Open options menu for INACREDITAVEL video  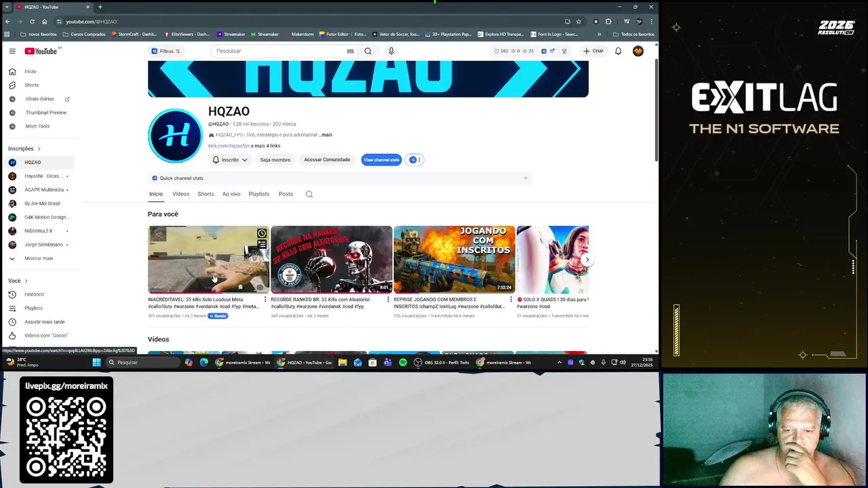coord(265,300)
